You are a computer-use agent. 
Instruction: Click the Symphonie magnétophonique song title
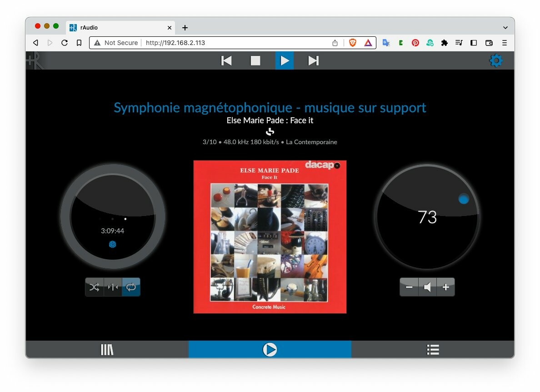pyautogui.click(x=270, y=108)
